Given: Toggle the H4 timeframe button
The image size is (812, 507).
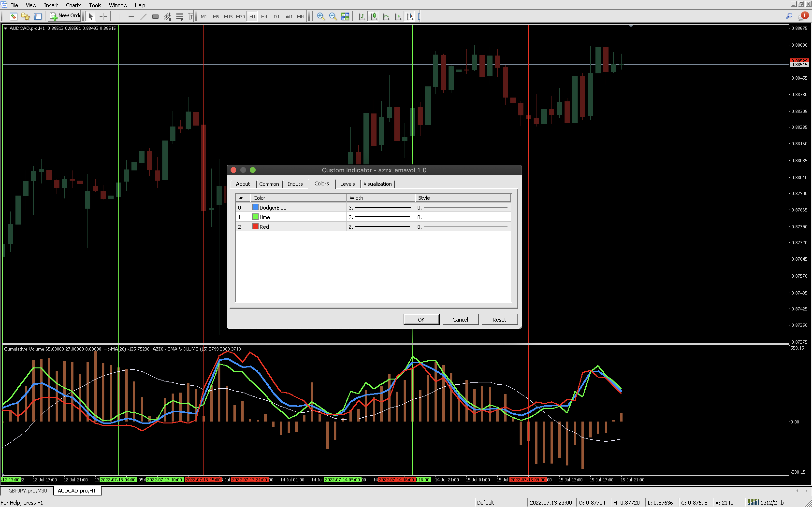Looking at the screenshot, I should [264, 16].
